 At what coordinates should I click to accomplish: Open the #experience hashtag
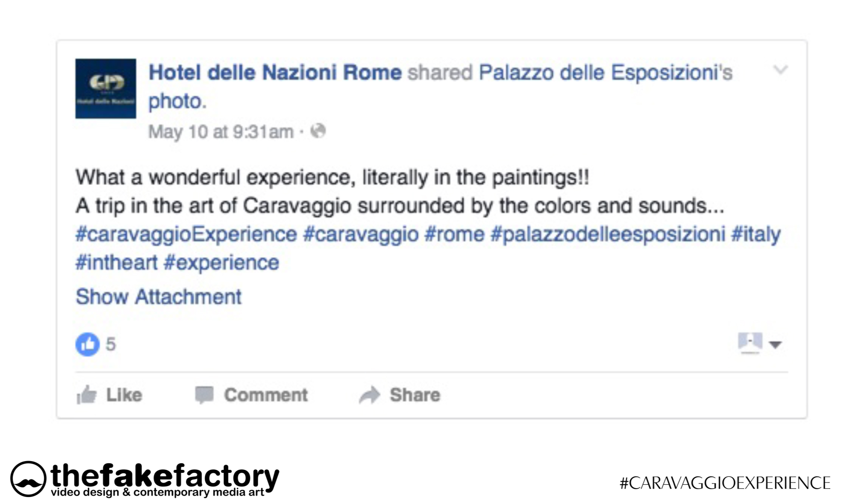(221, 263)
